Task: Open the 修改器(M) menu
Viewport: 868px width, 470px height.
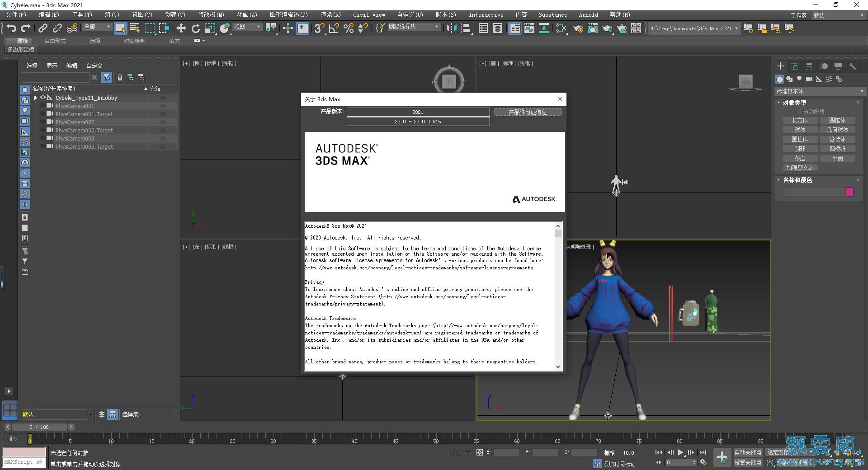Action: click(211, 15)
